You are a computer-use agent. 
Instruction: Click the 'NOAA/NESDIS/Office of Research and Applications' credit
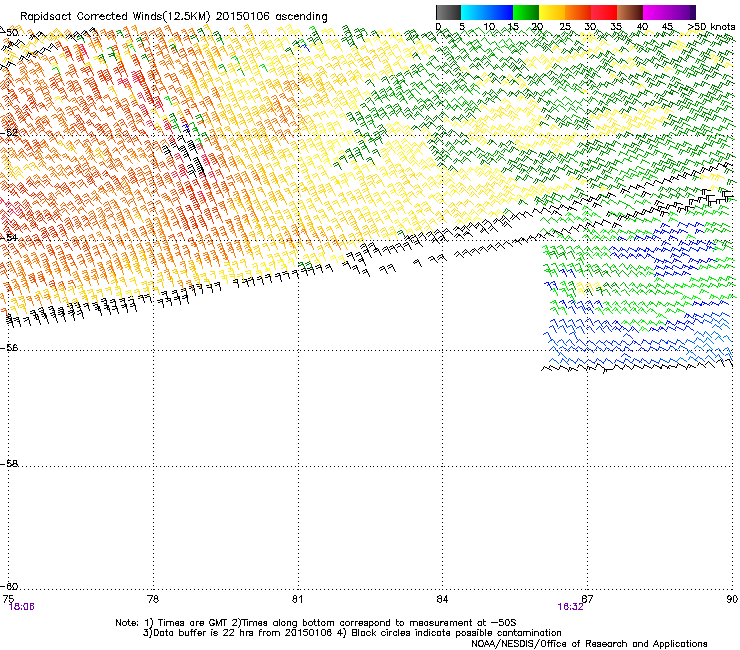click(589, 644)
